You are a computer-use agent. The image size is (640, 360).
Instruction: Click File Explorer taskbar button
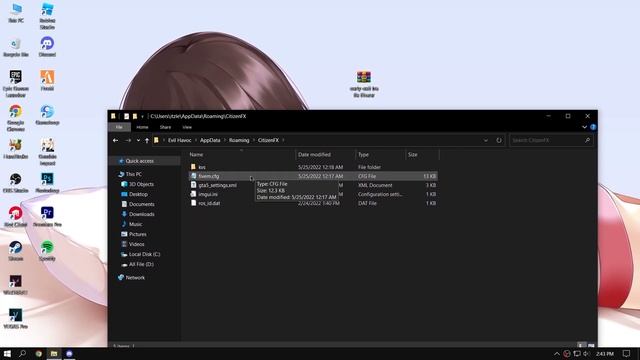[x=54, y=353]
